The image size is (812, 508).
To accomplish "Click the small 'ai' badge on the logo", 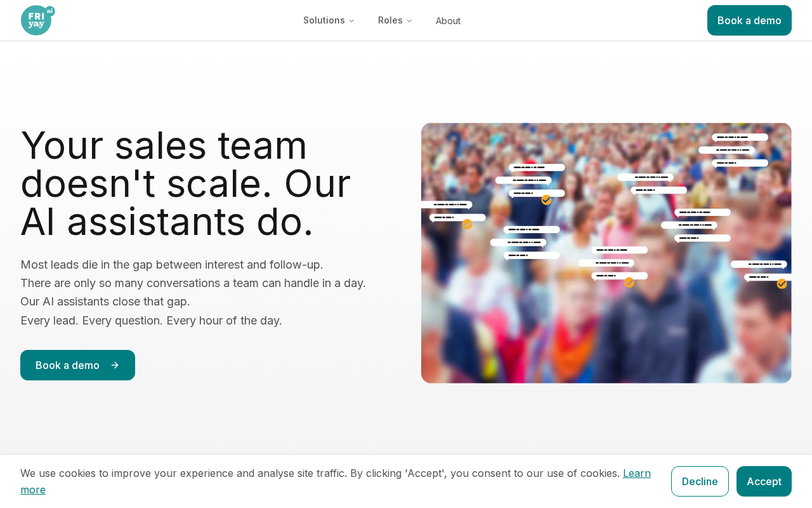I will [50, 11].
